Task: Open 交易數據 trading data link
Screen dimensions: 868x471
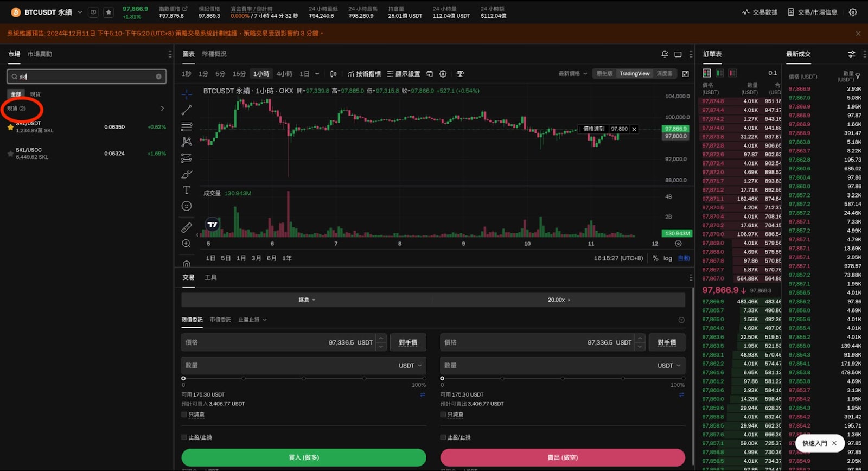Action: (759, 12)
